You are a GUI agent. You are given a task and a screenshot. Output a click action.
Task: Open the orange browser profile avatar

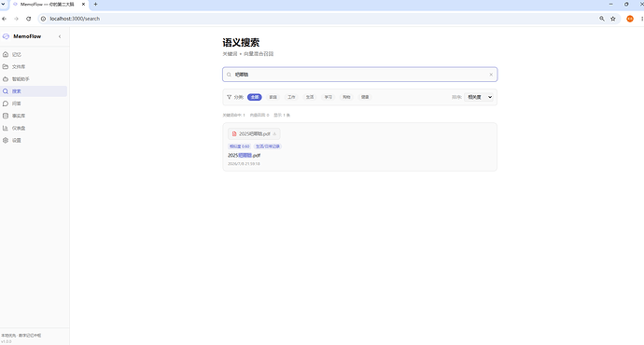(630, 19)
